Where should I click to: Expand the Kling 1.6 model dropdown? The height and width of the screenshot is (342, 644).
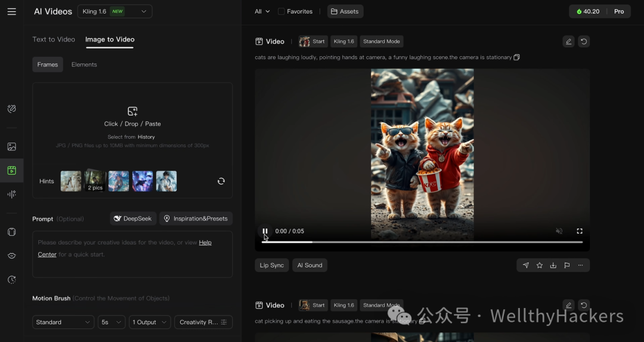(114, 11)
